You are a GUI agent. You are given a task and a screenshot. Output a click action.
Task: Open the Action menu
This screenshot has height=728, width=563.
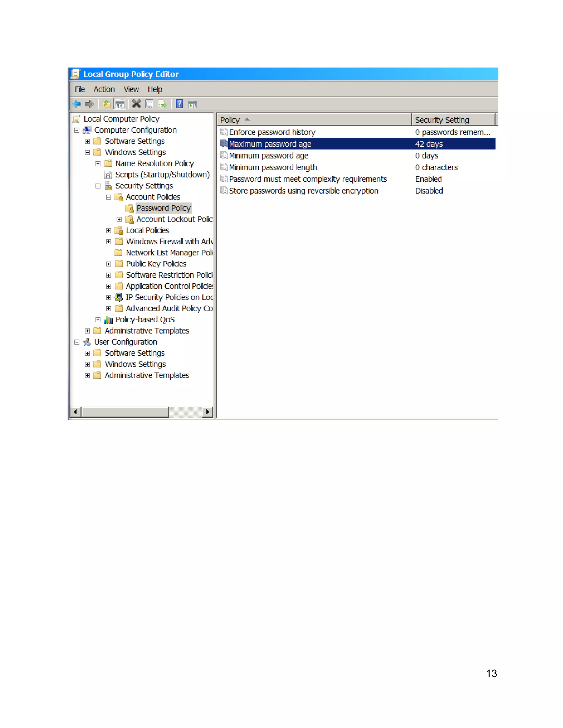click(104, 89)
